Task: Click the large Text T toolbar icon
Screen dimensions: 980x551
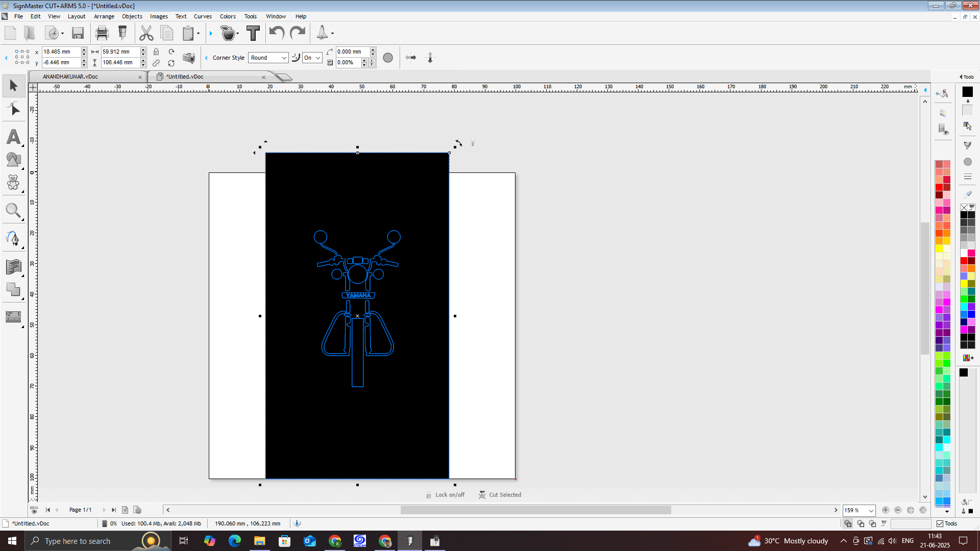Action: [253, 33]
